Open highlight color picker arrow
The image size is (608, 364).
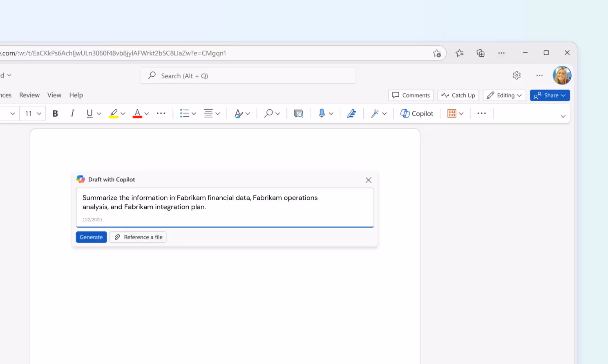pos(123,113)
